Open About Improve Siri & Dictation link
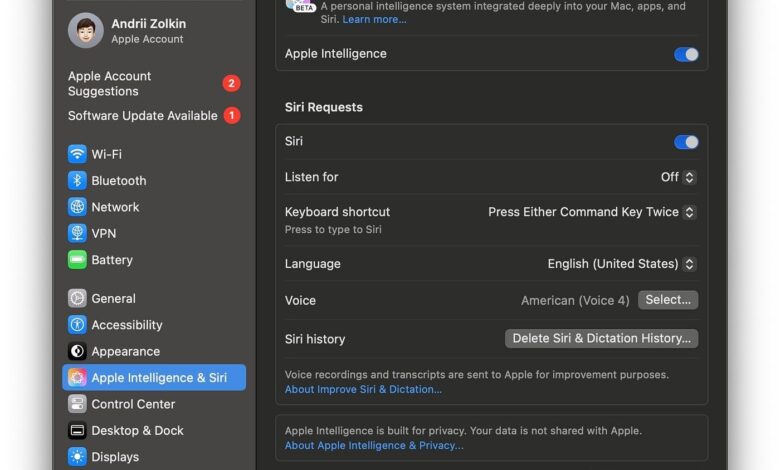The image size is (780, 470). [363, 389]
